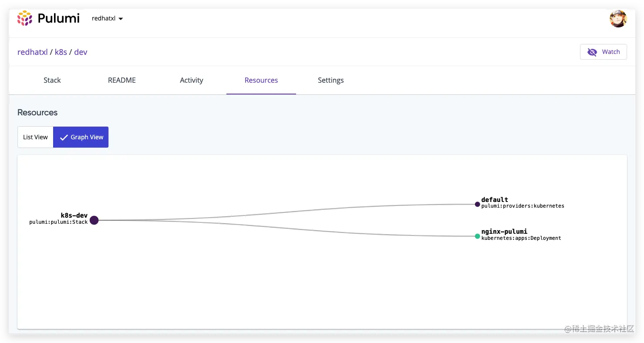Select the default kubernetes provider node dot
644x343 pixels.
coord(477,204)
